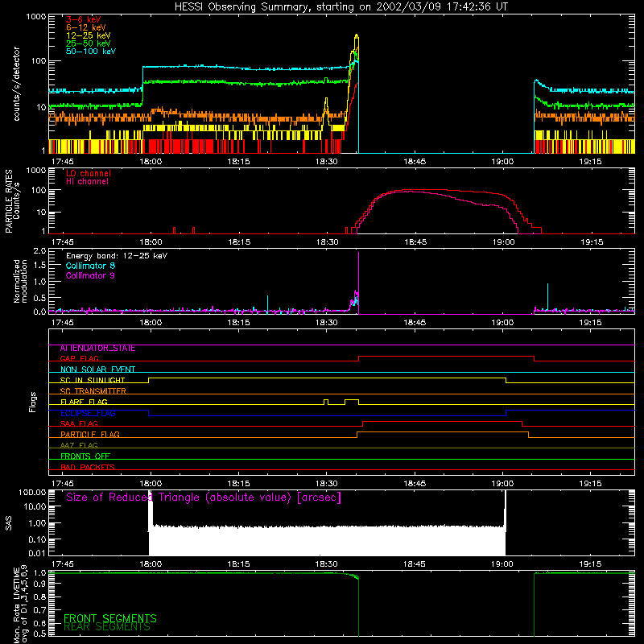Click the SAS axis title
Image resolution: width=644 pixels, height=644 pixels.
9,523
